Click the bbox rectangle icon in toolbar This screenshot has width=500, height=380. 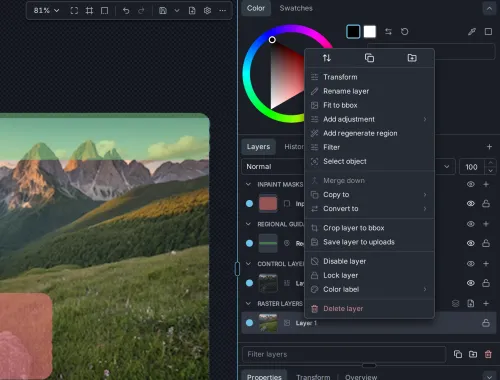click(104, 11)
